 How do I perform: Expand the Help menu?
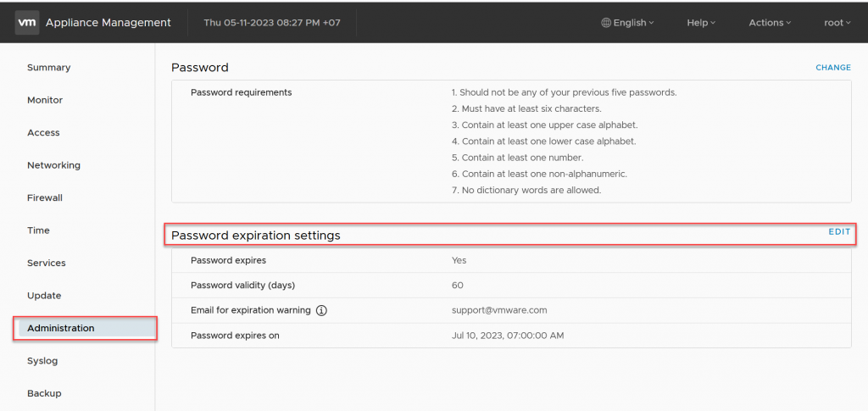(x=700, y=23)
